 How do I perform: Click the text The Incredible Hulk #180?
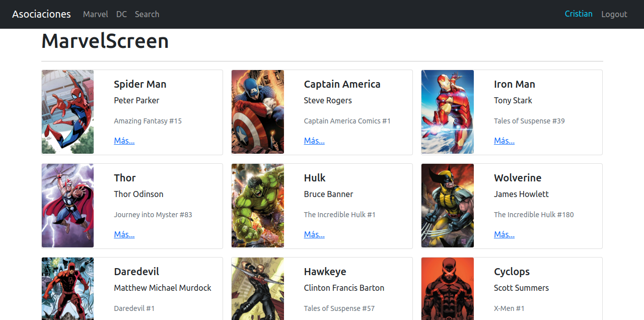tap(534, 215)
